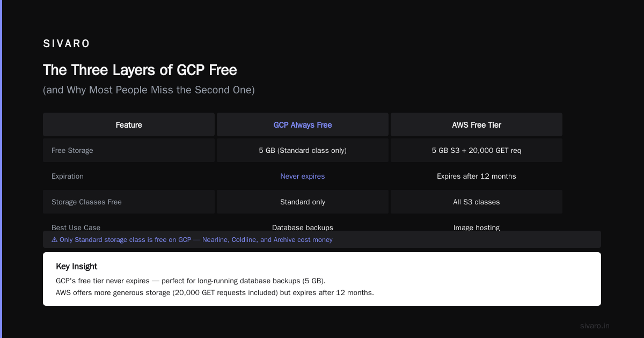Click the 'Standard only' cell

coord(303,202)
